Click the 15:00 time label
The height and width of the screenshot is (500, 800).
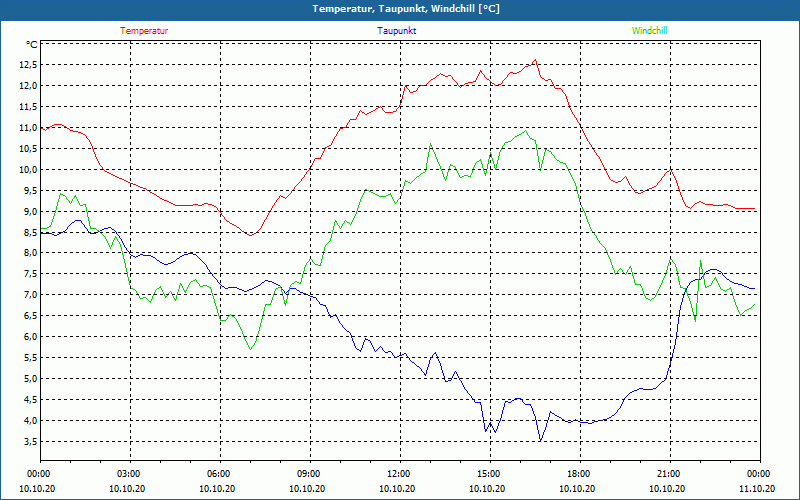pyautogui.click(x=487, y=474)
